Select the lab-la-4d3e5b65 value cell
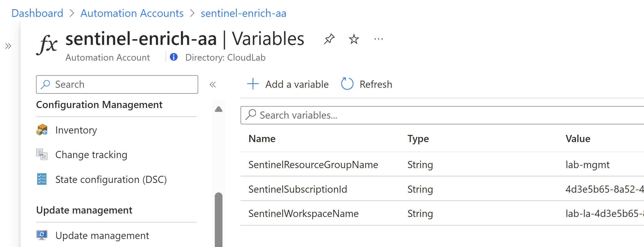Viewport: 644px width, 247px height. [x=605, y=214]
